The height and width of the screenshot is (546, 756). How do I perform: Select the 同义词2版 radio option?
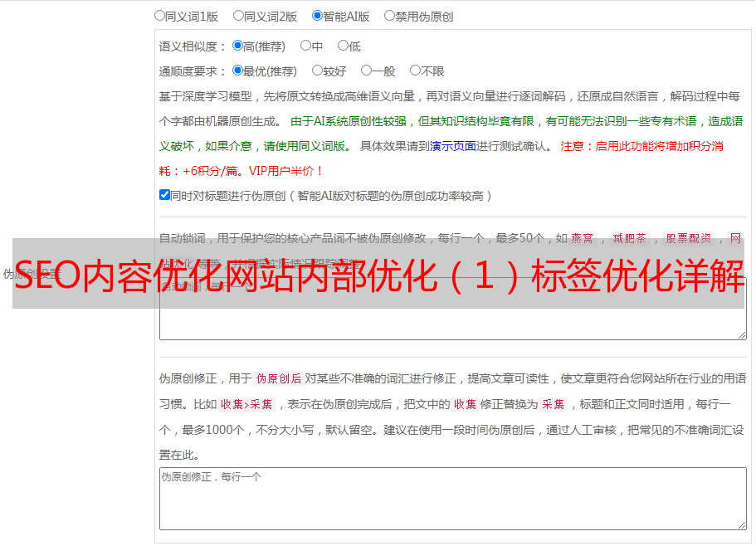[238, 16]
